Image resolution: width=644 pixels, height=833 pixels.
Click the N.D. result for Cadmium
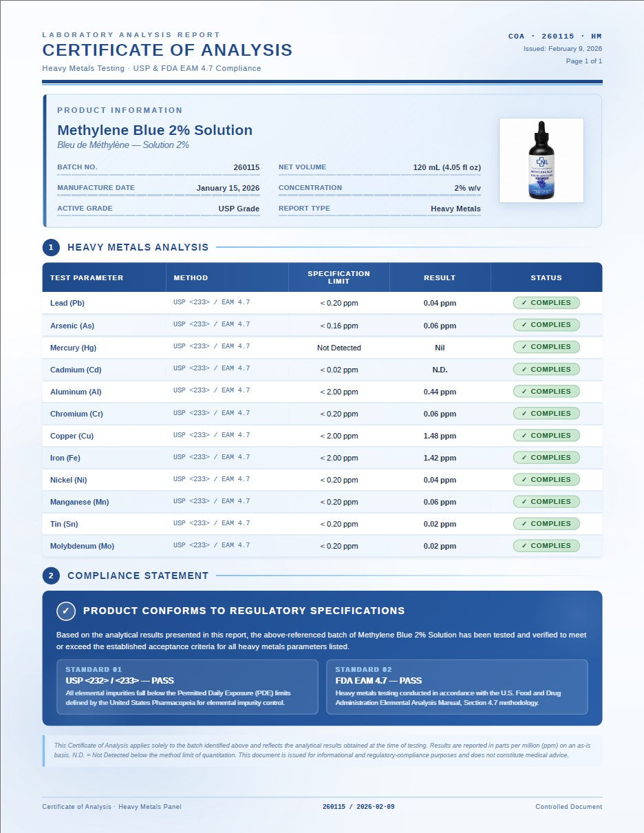(440, 370)
